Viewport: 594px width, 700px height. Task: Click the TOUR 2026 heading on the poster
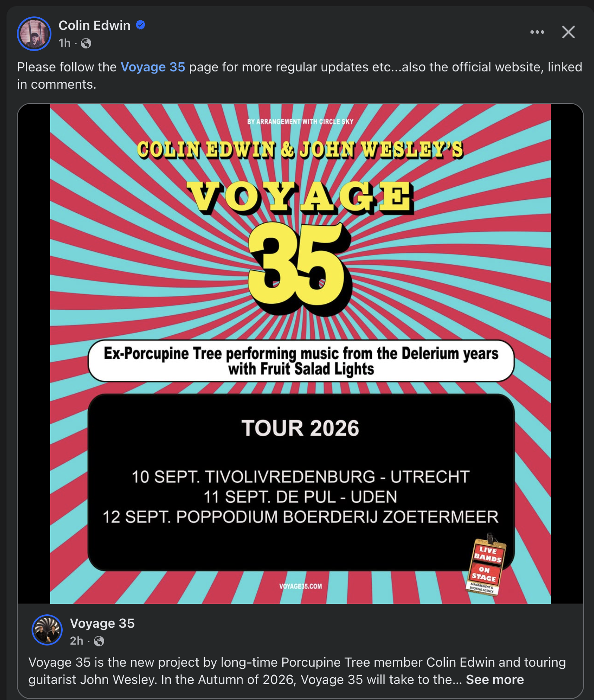coord(300,428)
